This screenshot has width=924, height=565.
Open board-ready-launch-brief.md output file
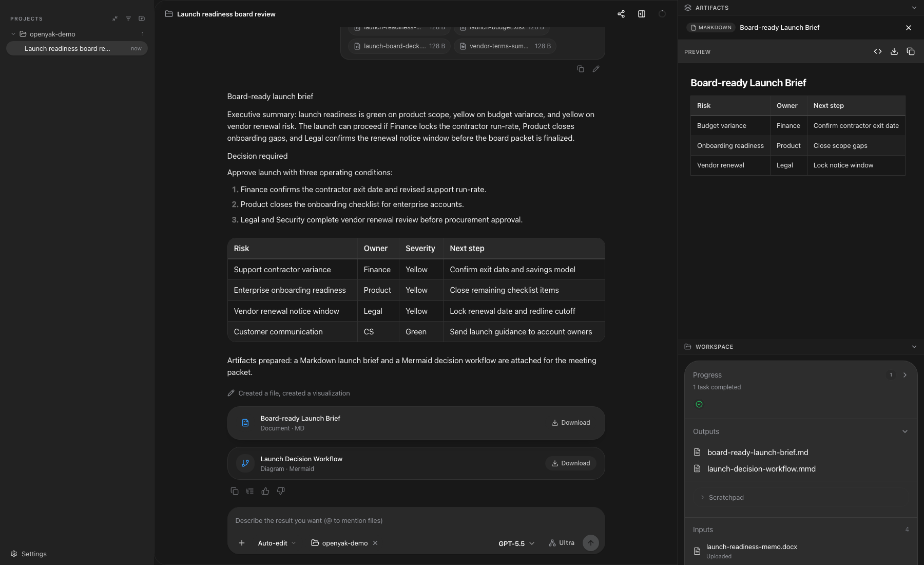[x=758, y=453]
